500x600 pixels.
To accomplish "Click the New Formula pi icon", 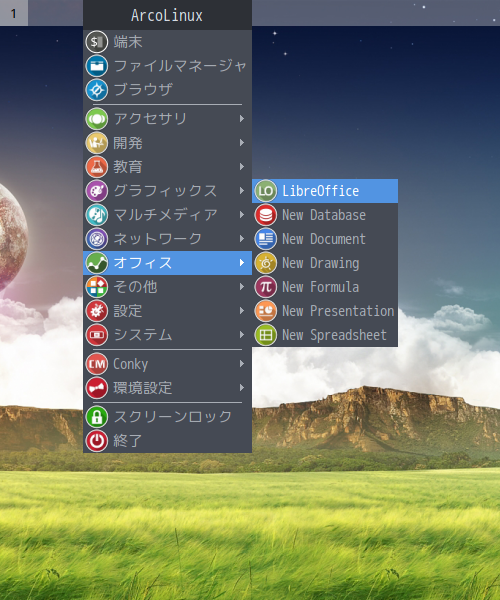I will tap(265, 287).
